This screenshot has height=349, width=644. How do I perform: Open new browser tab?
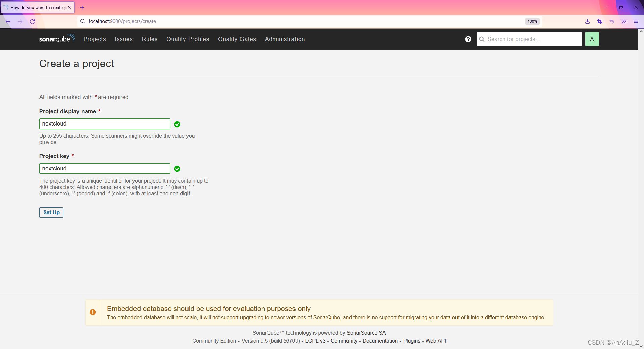click(x=82, y=7)
